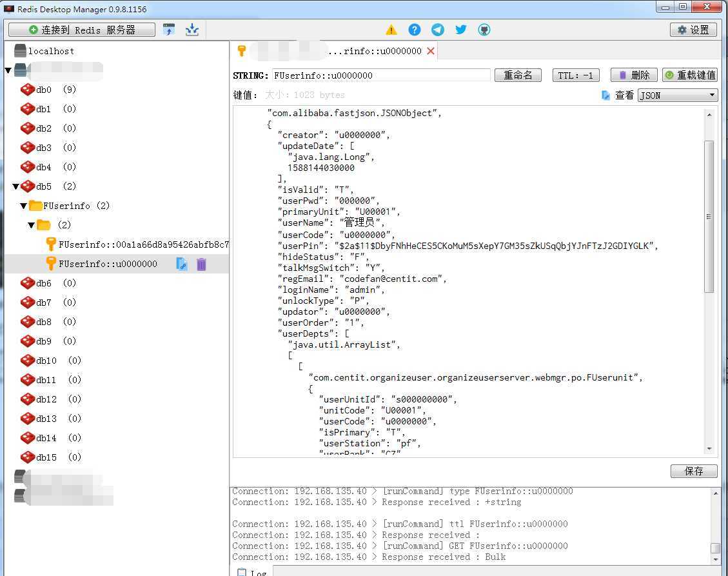Click the Save value button

coord(694,471)
